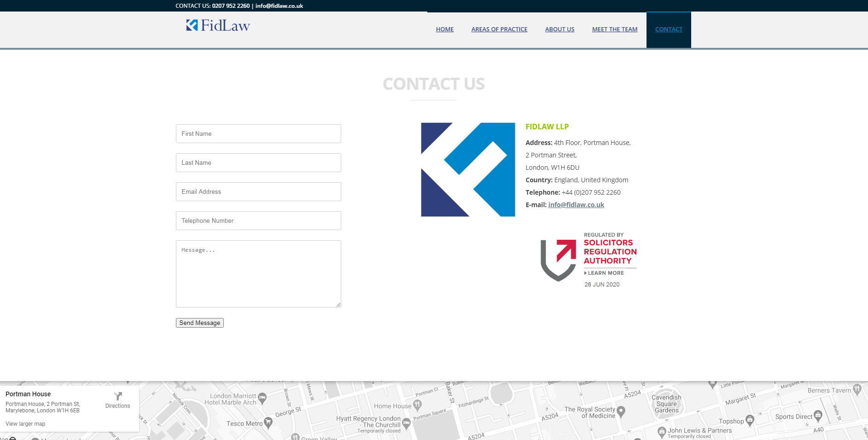Click the Portman Square label on map
The width and height of the screenshot is (868, 440).
430,414
